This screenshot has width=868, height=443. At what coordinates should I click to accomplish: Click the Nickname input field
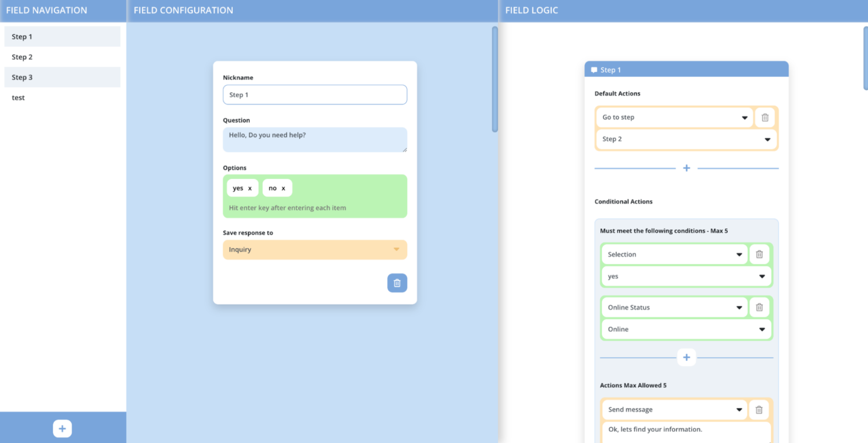coord(315,94)
